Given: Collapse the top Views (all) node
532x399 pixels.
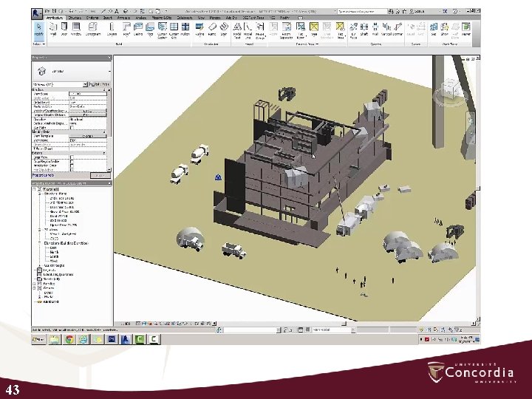Looking at the screenshot, I should [34, 189].
